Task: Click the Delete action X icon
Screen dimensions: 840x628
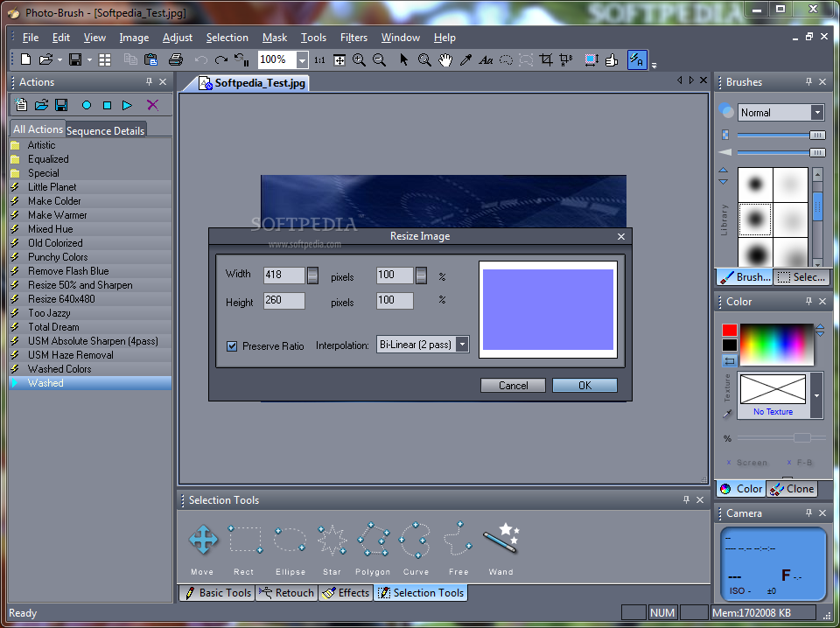Action: 152,105
